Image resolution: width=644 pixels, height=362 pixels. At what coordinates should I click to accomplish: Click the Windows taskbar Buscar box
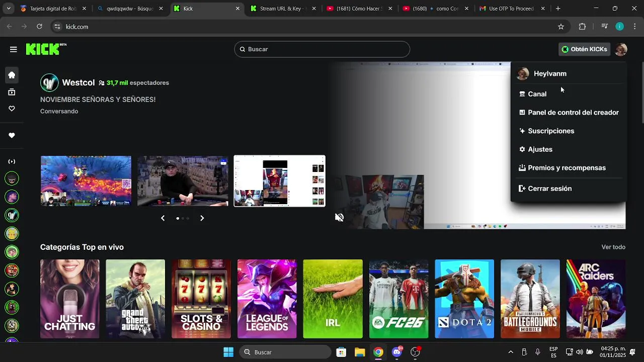tap(284, 352)
